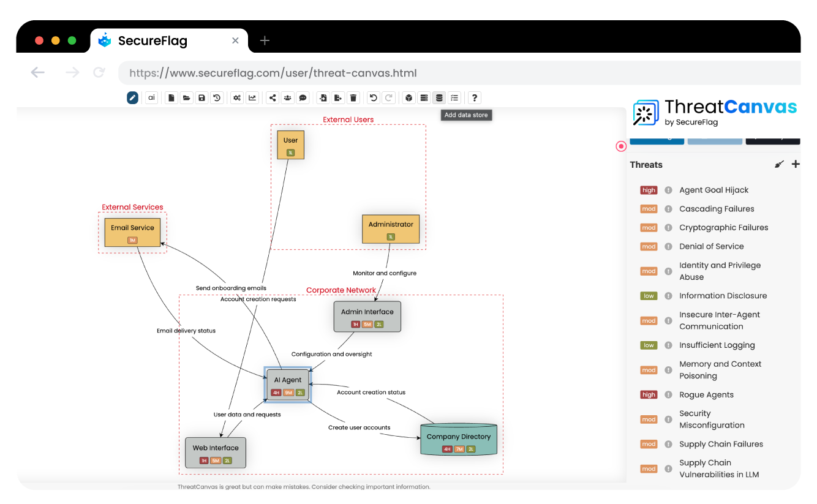Select the pencil edit tool in the toolbar
Screen dimensions: 817x504
pos(132,97)
